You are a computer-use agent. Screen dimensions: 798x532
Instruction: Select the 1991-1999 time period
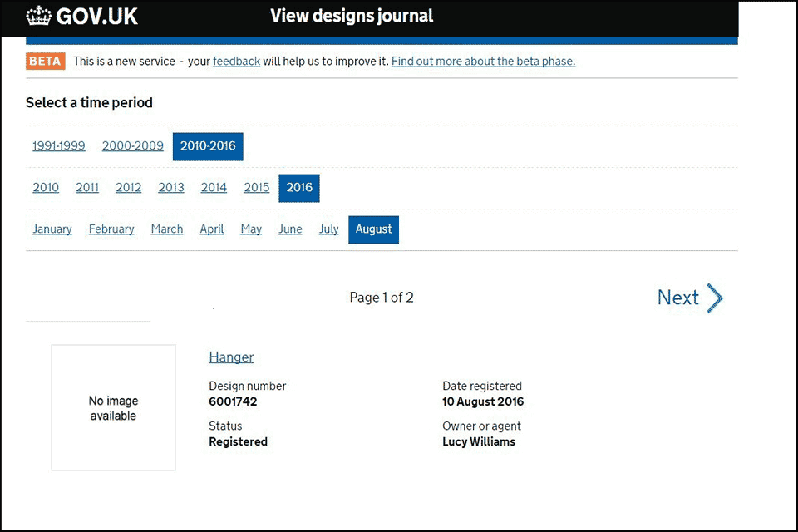point(58,146)
